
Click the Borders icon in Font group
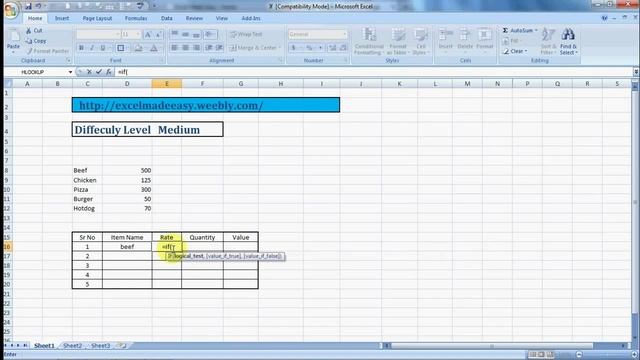pyautogui.click(x=121, y=48)
